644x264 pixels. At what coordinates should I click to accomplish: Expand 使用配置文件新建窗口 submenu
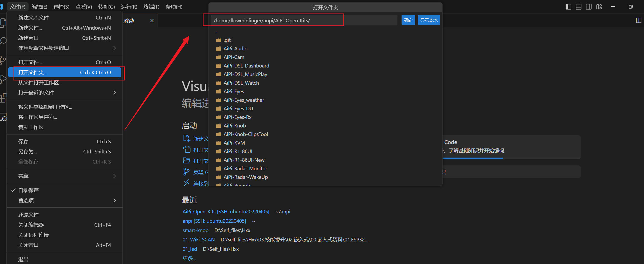(64, 48)
